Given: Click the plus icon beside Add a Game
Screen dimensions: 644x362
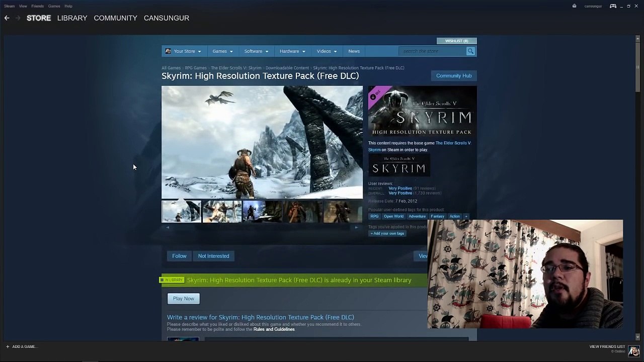Looking at the screenshot, I should click(8, 346).
